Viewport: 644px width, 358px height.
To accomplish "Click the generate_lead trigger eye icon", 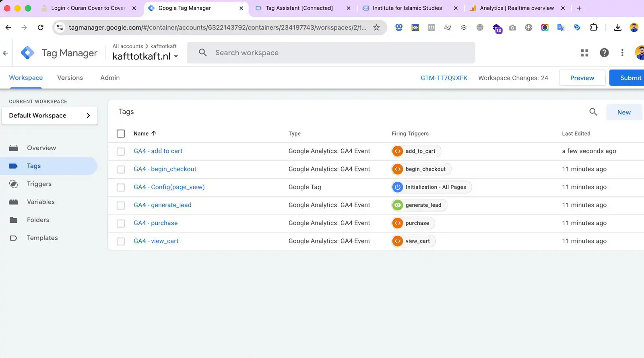I will pos(398,205).
